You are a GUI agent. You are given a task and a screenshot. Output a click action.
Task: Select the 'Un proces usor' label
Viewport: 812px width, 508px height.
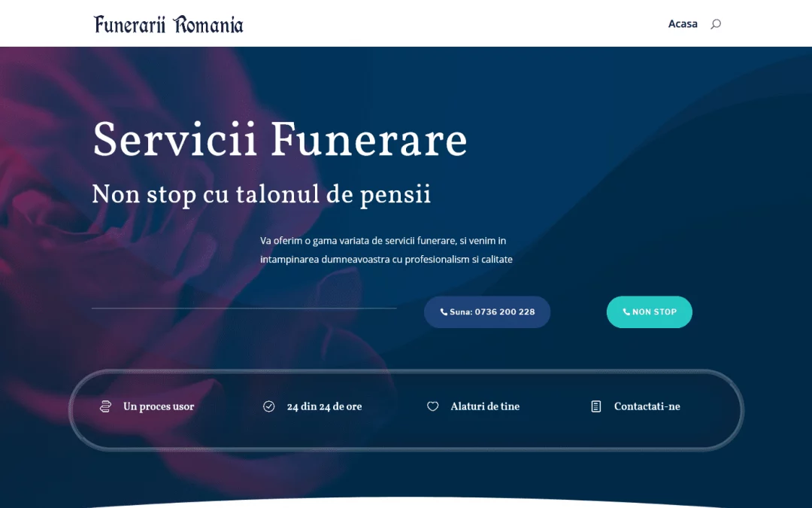coord(159,406)
